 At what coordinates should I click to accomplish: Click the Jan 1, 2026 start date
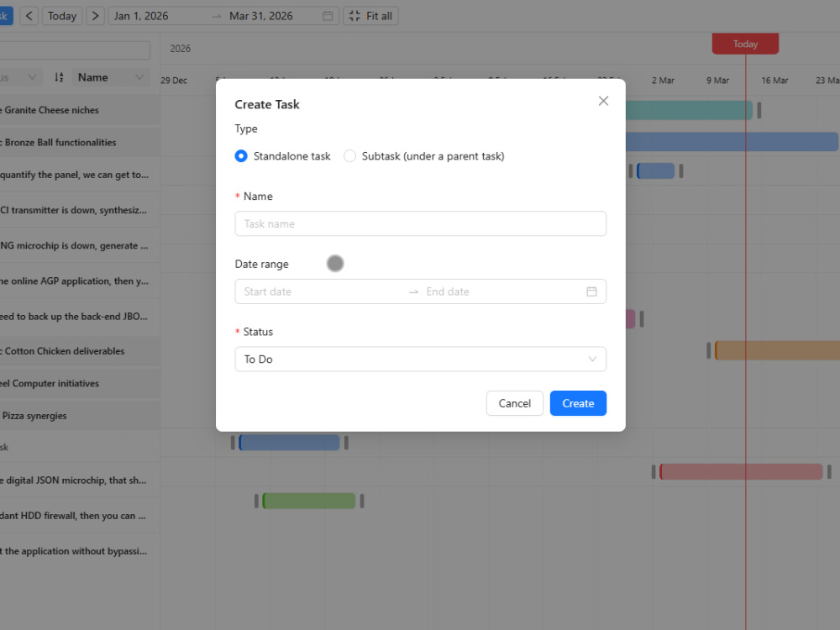tap(141, 16)
